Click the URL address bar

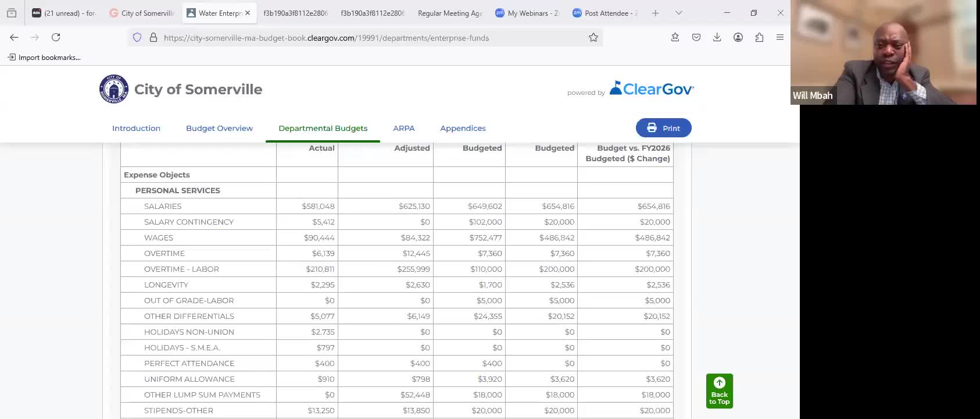(372, 38)
